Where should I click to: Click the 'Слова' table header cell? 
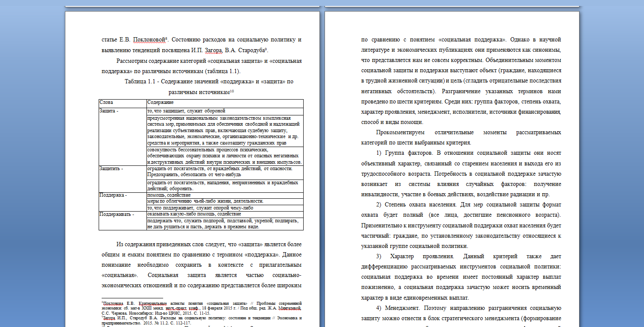coord(123,103)
